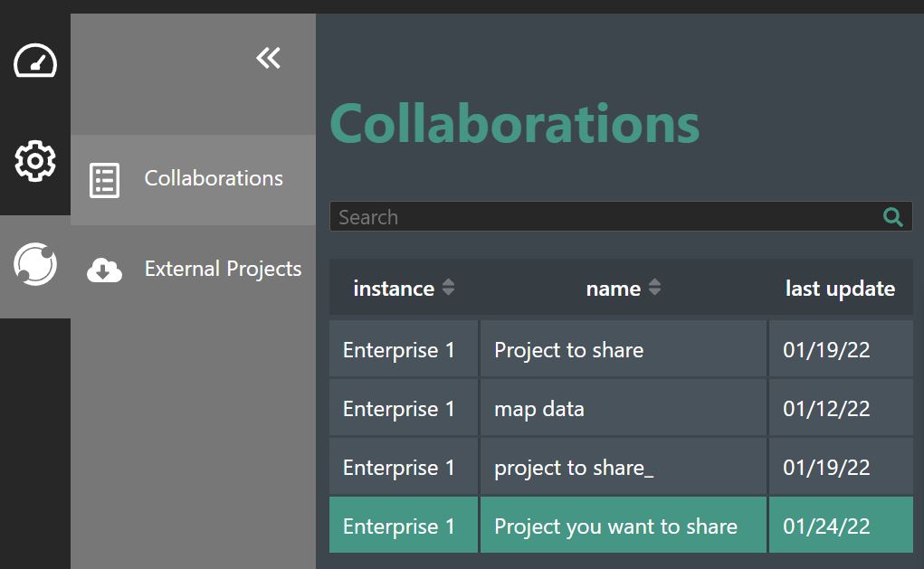The image size is (924, 569).
Task: Click the Collaborations list icon
Action: tap(104, 180)
